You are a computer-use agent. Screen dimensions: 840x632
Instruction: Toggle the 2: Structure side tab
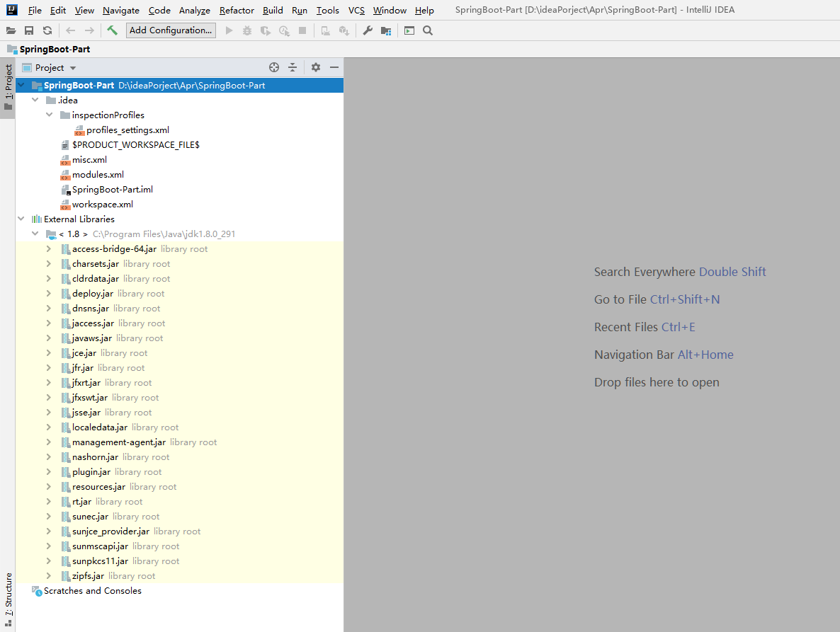[x=8, y=600]
